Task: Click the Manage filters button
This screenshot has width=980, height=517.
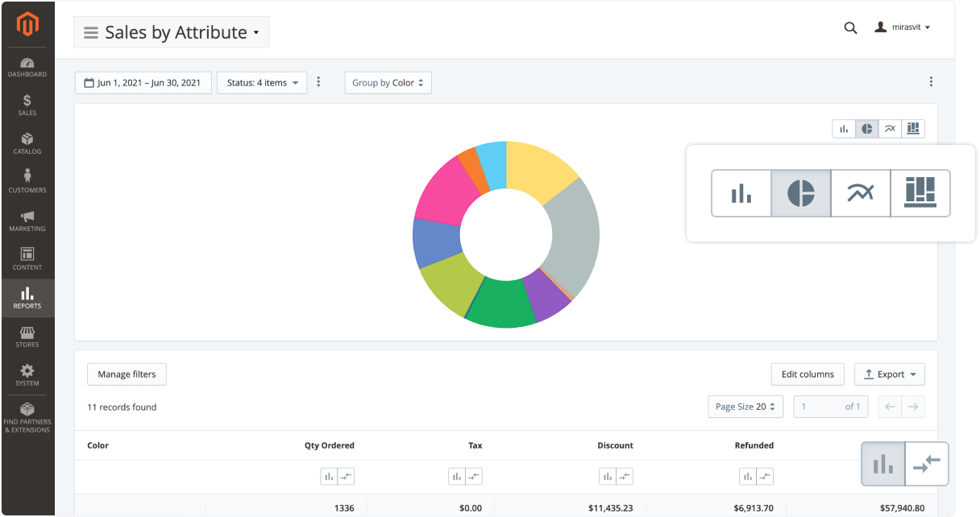Action: tap(127, 374)
